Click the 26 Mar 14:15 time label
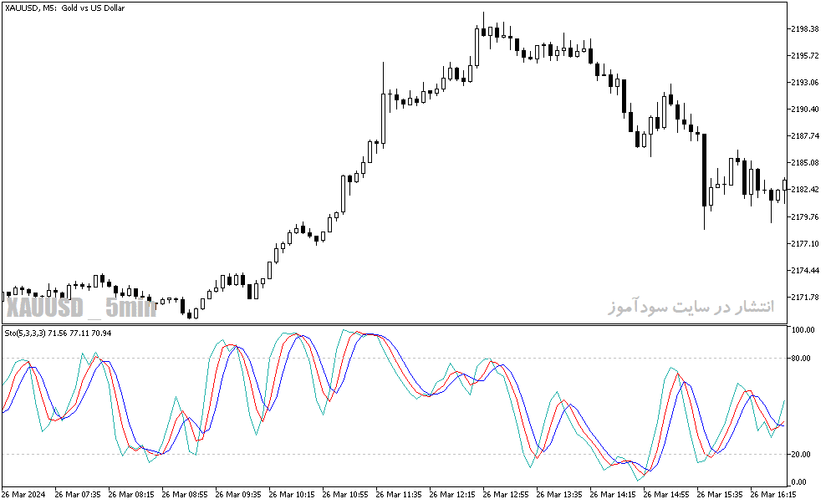The width and height of the screenshot is (831, 504). click(x=612, y=495)
